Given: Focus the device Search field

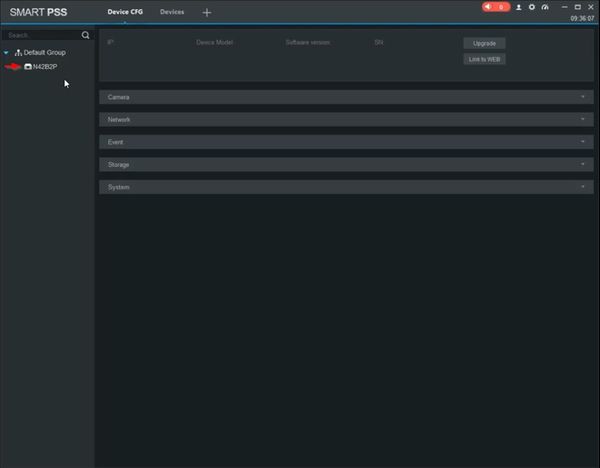Looking at the screenshot, I should pyautogui.click(x=41, y=35).
